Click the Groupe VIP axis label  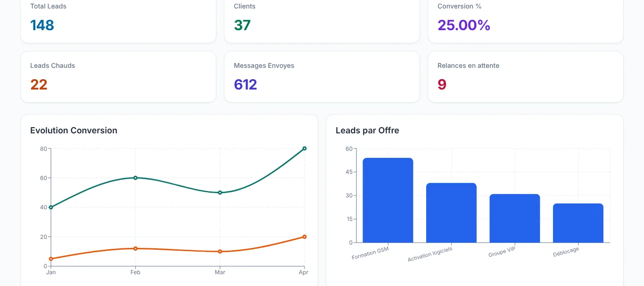pos(502,253)
